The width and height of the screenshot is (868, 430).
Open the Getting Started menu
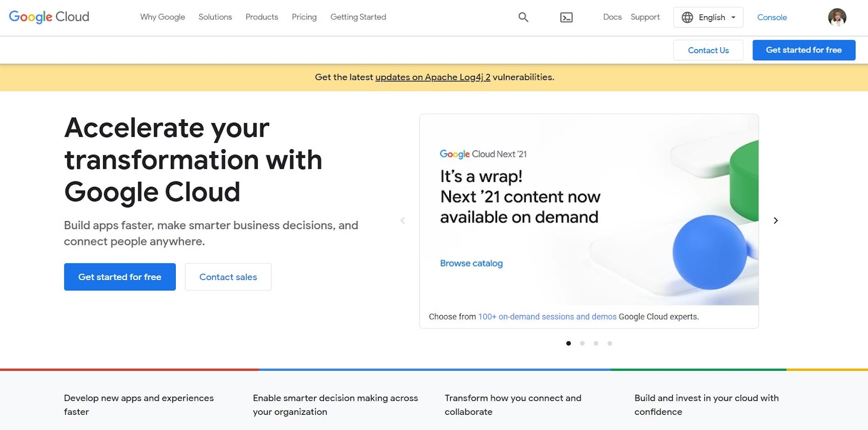point(359,17)
